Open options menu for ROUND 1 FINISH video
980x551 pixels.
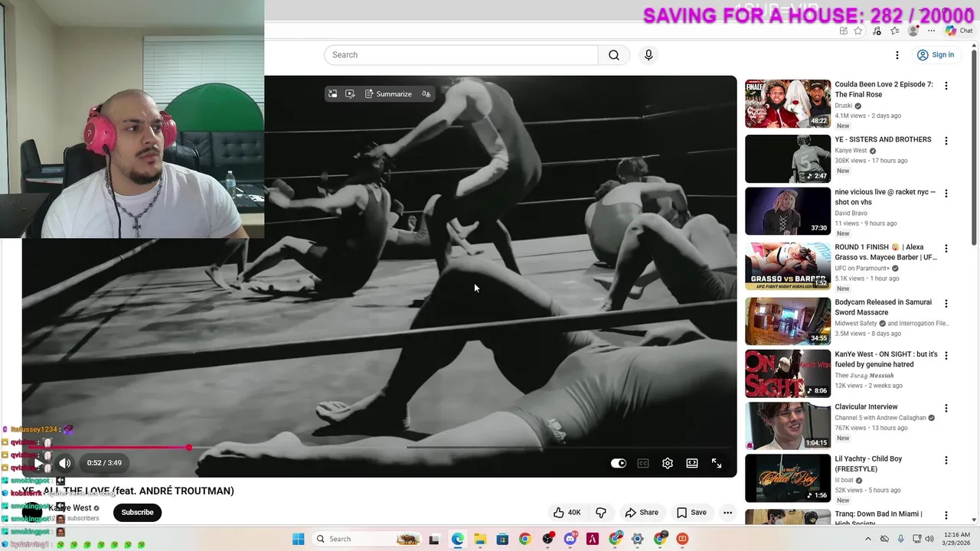point(946,249)
